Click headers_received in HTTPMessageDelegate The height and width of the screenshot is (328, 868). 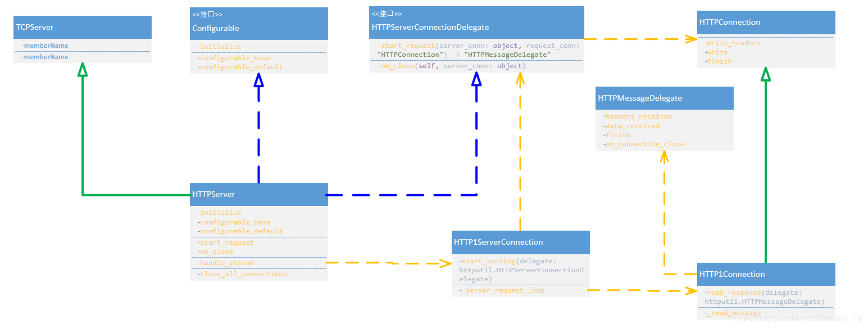(x=639, y=116)
